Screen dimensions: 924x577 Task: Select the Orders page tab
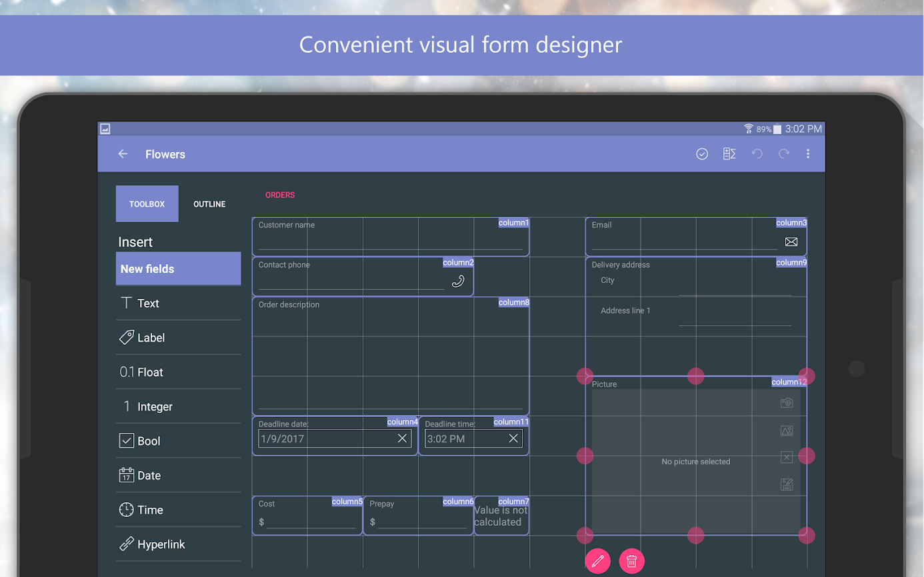(279, 195)
